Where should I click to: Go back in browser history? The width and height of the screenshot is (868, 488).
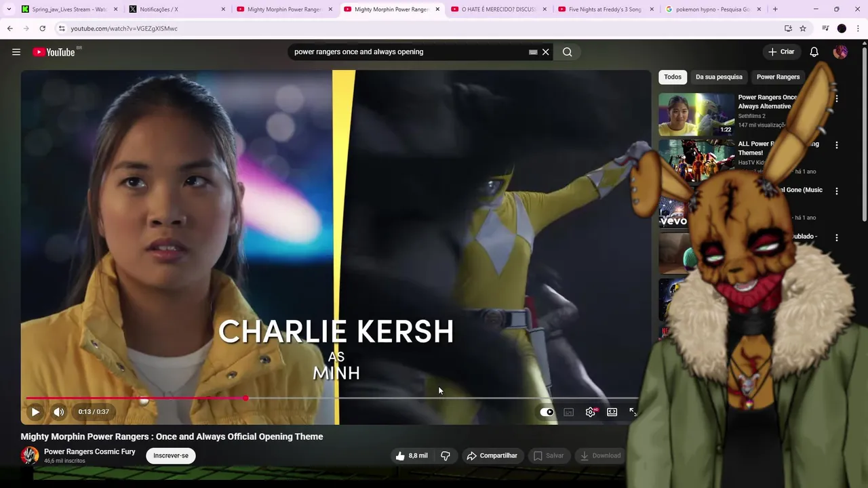pos(9,28)
